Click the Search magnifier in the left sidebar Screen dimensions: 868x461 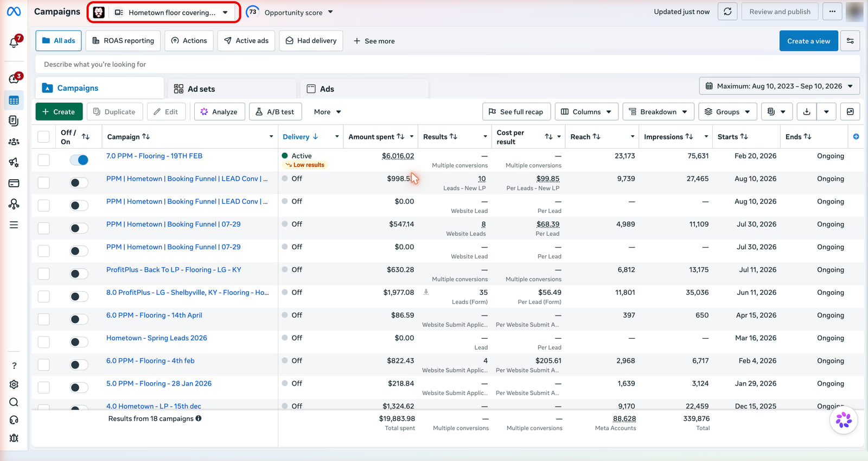(14, 402)
